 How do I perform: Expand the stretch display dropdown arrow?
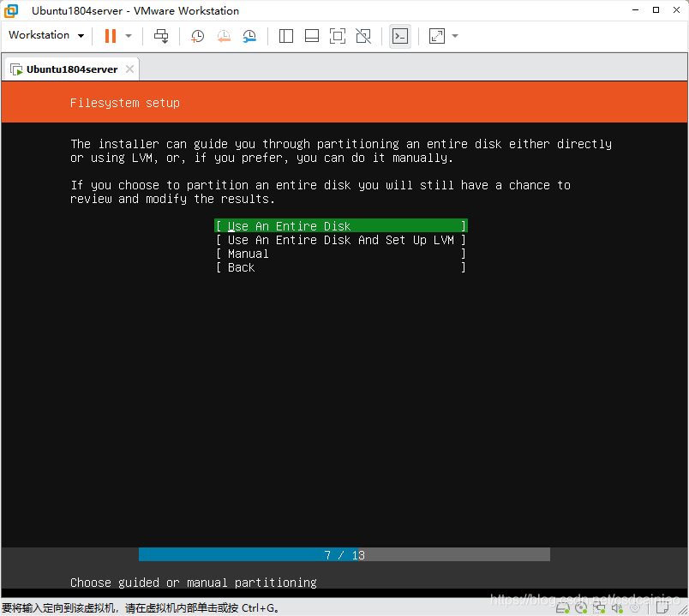tap(455, 36)
